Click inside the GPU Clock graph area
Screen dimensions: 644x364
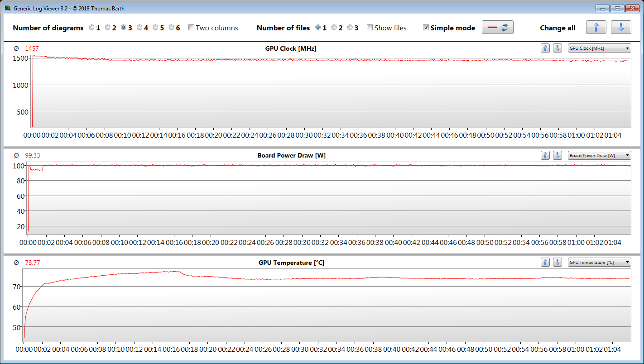pos(331,91)
